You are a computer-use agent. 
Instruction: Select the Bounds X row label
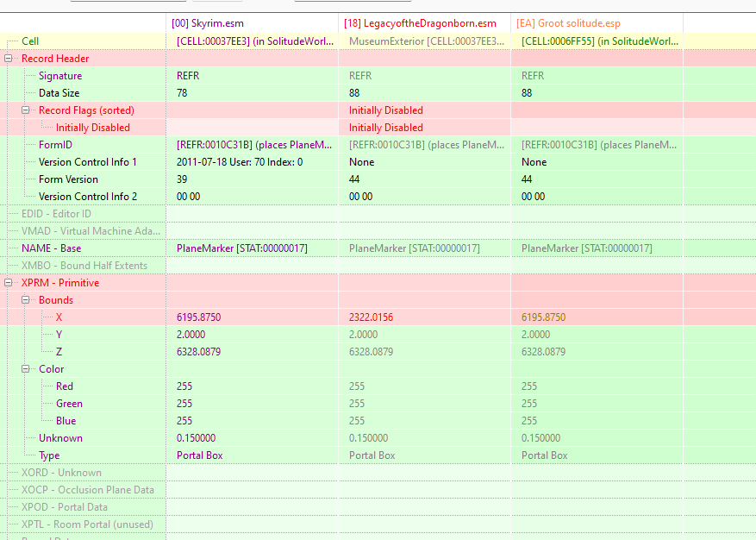point(59,317)
